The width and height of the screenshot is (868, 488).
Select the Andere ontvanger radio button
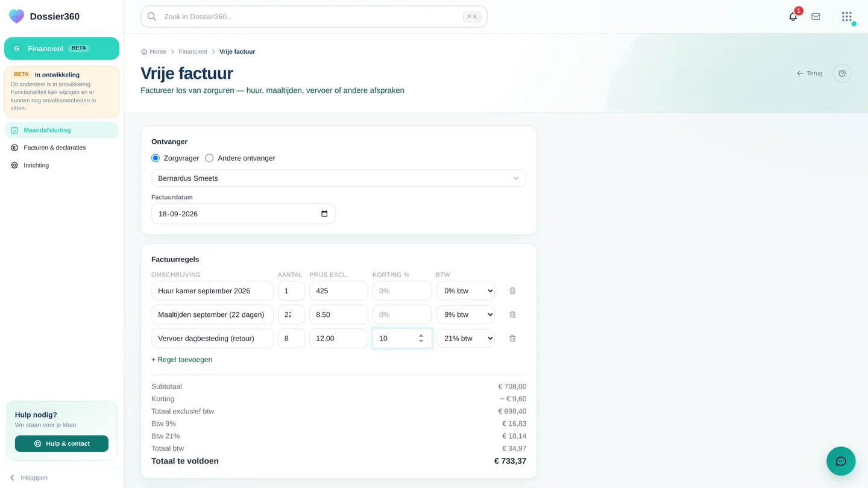[x=209, y=158]
